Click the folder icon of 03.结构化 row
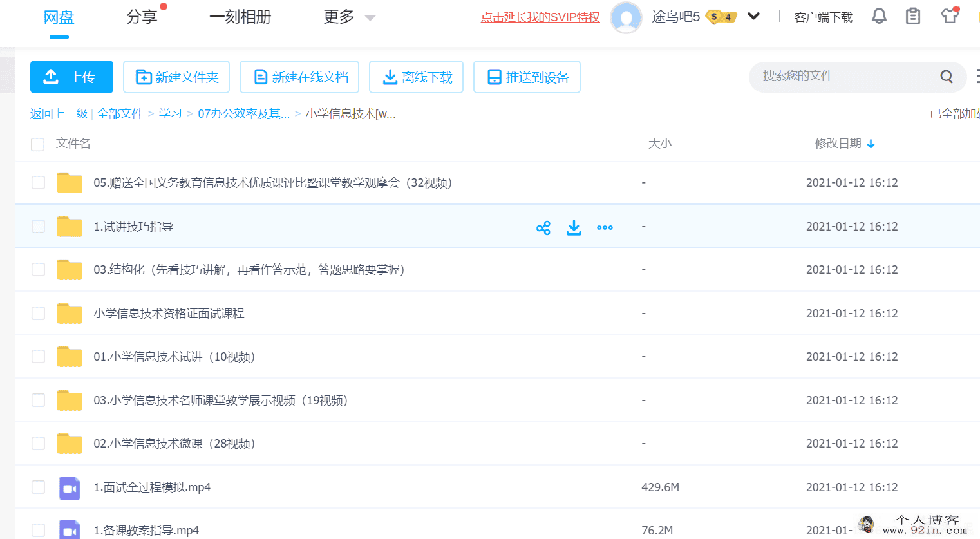Screen dimensions: 980x539 click(x=70, y=270)
